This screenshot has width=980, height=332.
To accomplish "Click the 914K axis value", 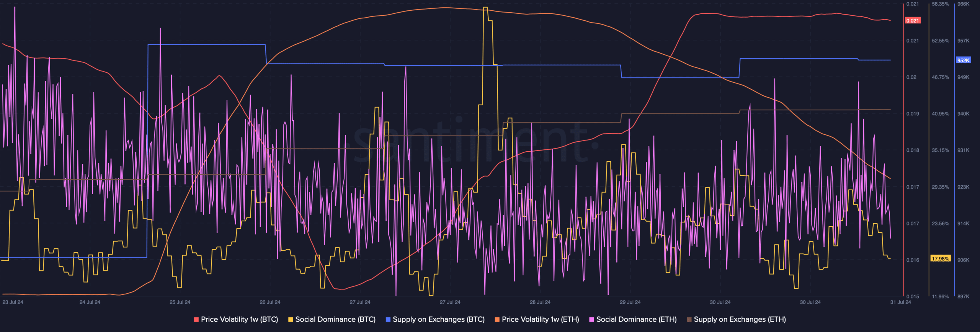I will click(x=963, y=224).
